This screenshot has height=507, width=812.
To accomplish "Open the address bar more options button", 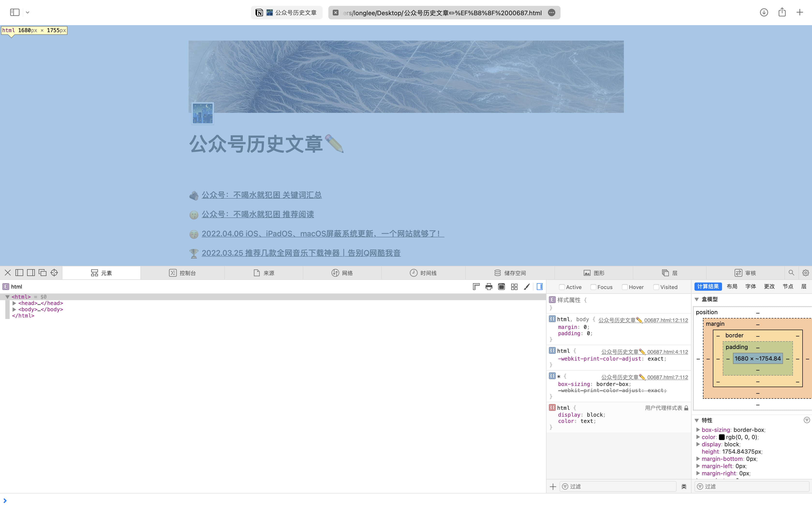I will 551,13.
